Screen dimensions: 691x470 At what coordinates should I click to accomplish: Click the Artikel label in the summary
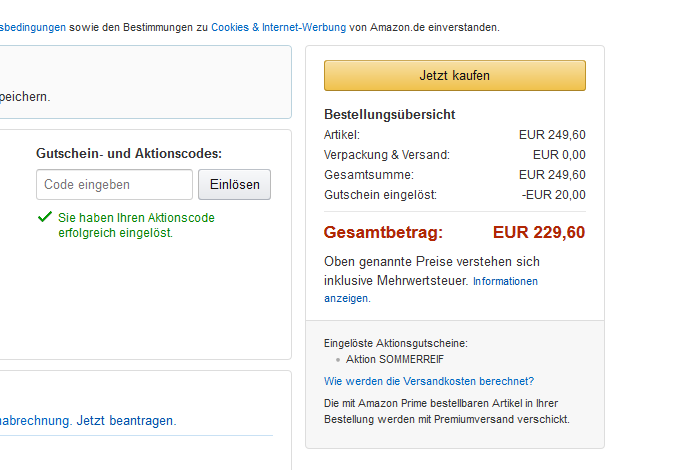point(342,135)
